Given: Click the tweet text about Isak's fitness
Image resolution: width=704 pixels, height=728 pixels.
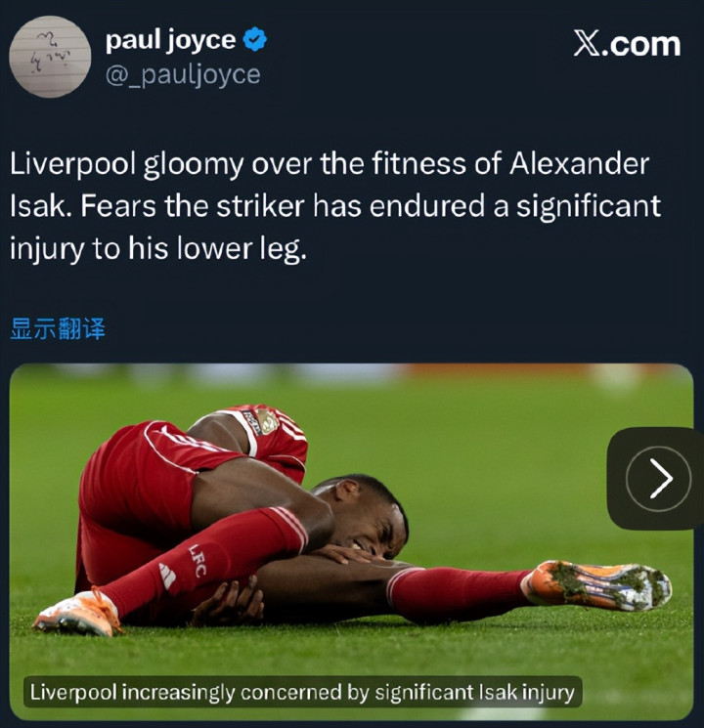Looking at the screenshot, I should point(334,206).
